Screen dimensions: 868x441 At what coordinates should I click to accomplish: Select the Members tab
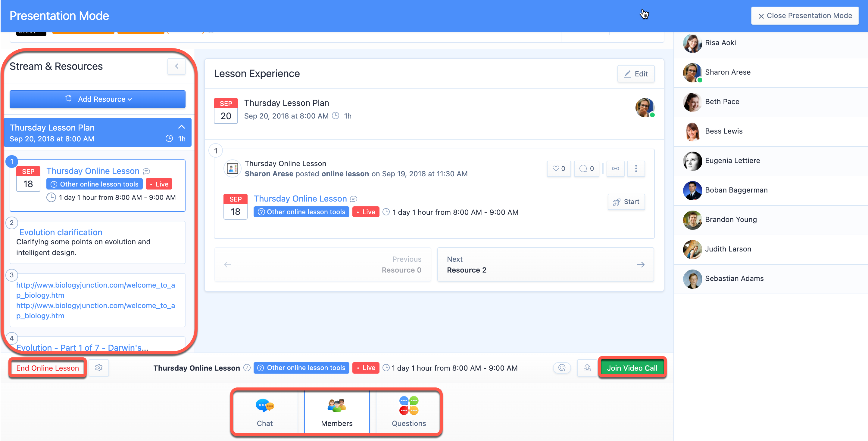pyautogui.click(x=337, y=412)
